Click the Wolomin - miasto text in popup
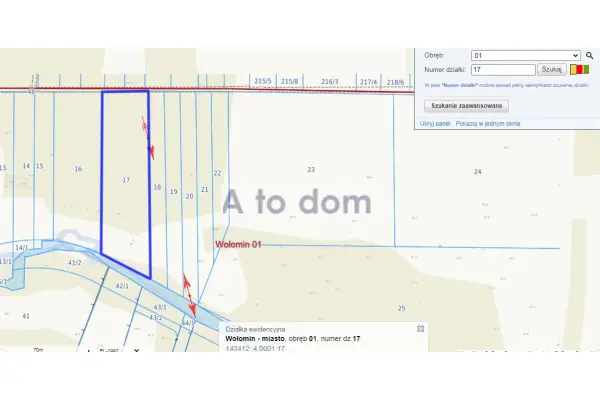600x400 pixels. [255, 338]
